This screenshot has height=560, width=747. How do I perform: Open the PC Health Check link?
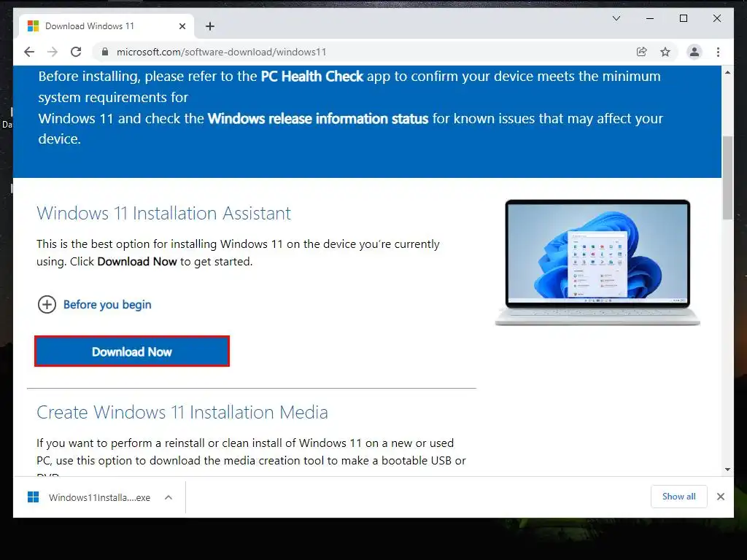[x=312, y=76]
